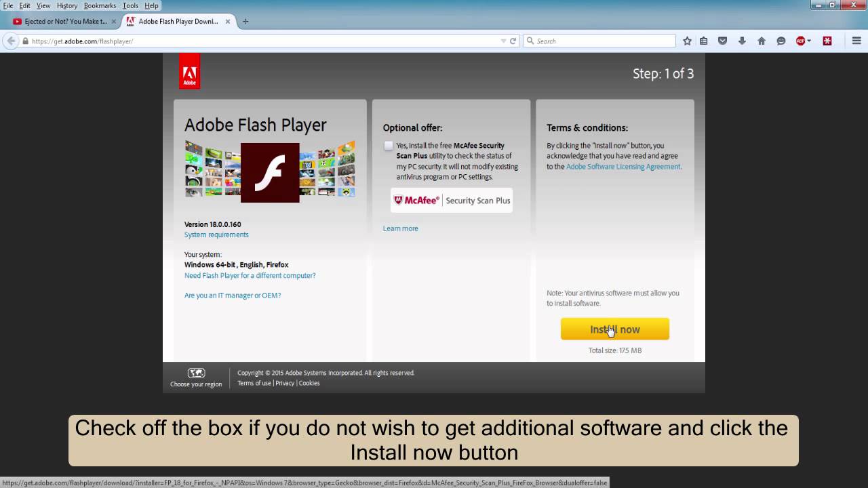The image size is (868, 488).
Task: Click the copyright 2015 Adobe Systems text
Action: (x=325, y=373)
